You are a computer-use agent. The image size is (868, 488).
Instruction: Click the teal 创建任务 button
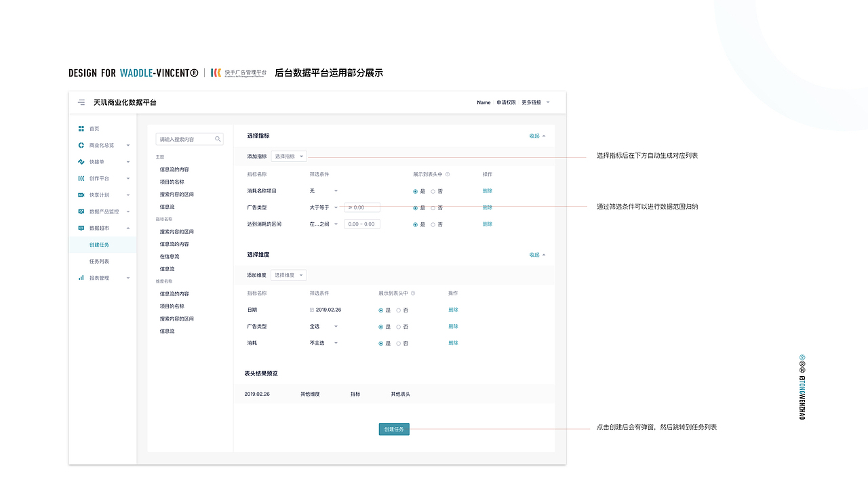394,429
